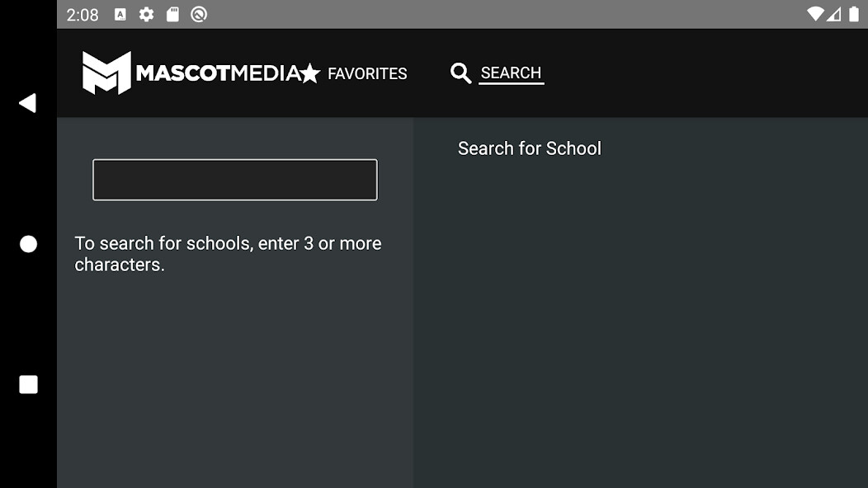Screen dimensions: 868x488
Task: Open recent apps with square button
Action: tap(28, 385)
